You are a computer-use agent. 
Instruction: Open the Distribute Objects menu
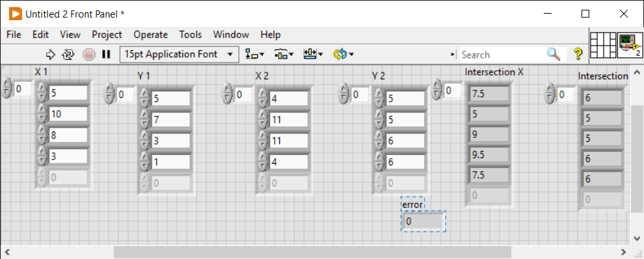(284, 54)
